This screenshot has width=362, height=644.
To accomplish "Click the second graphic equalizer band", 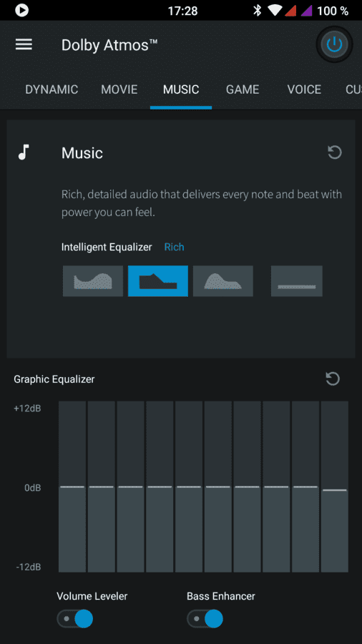I will [x=102, y=487].
